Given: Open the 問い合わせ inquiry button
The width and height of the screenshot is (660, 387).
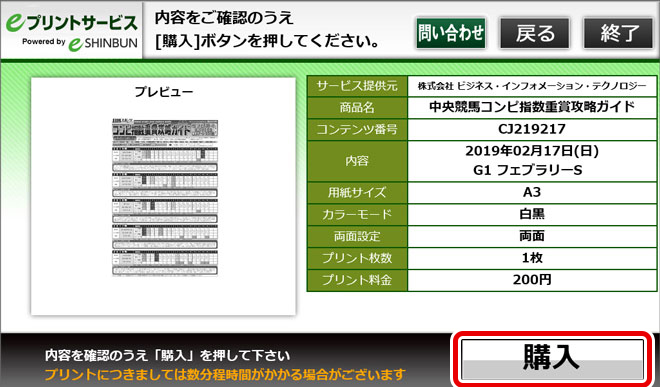Looking at the screenshot, I should pos(451,33).
